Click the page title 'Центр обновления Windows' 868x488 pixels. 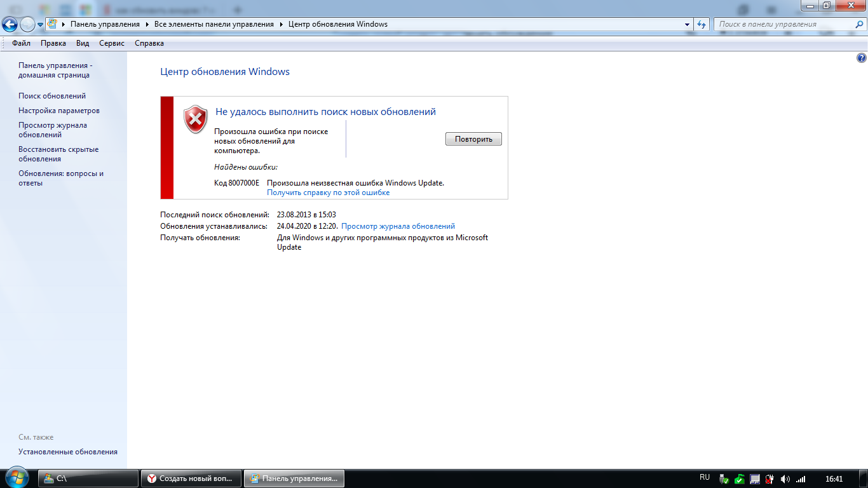(x=225, y=72)
